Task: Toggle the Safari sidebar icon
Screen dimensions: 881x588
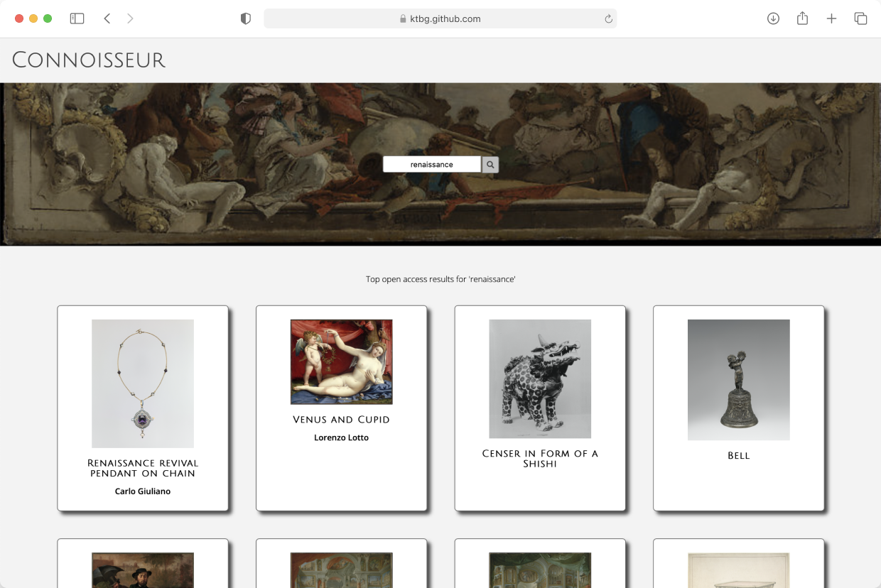Action: click(77, 18)
